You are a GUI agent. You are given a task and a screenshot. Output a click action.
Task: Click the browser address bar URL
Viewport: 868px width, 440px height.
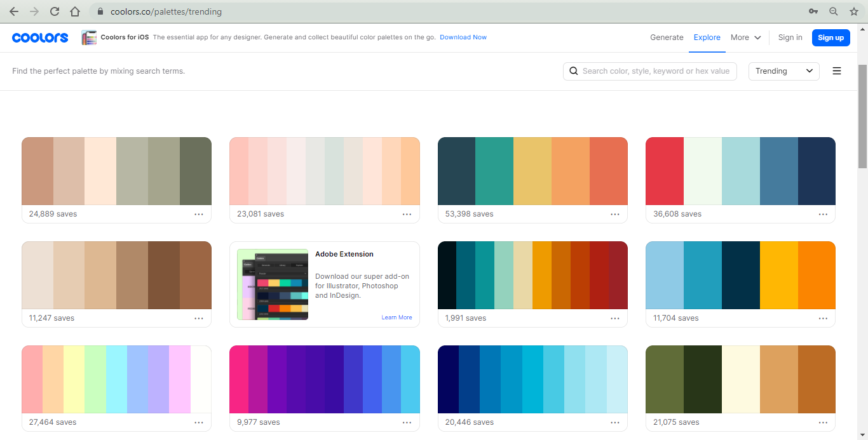[x=166, y=11]
